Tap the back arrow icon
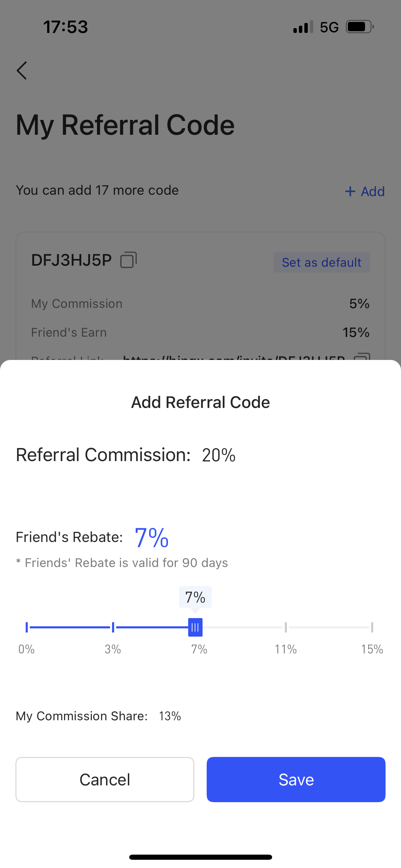This screenshot has width=401, height=868. [x=22, y=71]
